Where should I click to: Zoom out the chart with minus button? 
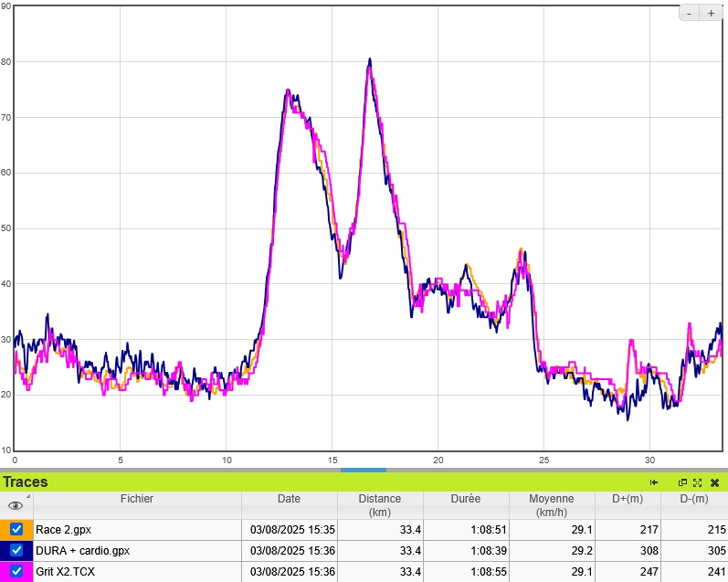point(690,13)
